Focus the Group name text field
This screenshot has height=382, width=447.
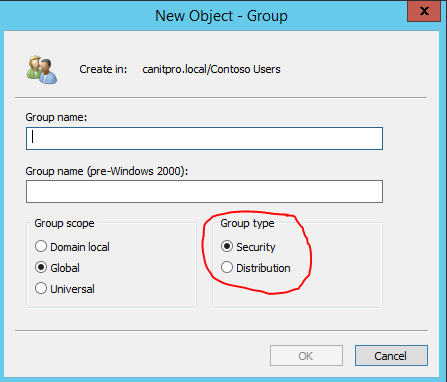coord(204,138)
